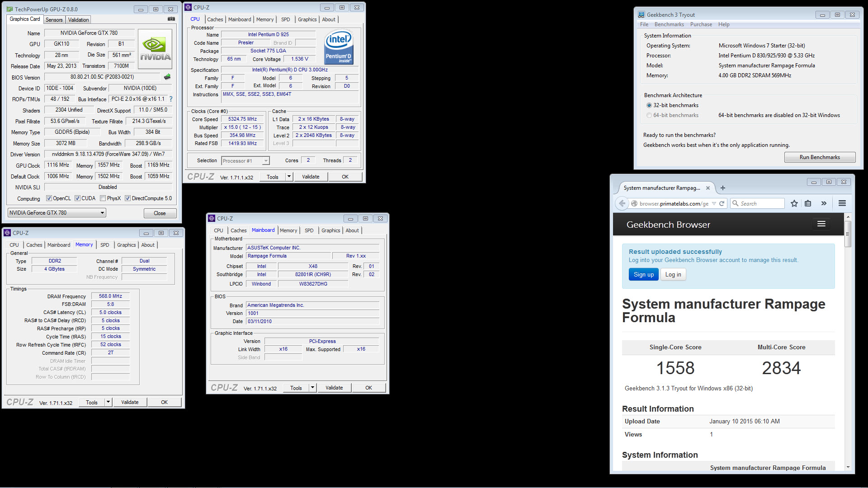Click the Bus Interface question mark icon
Viewport: 868px width, 488px height.
[170, 99]
